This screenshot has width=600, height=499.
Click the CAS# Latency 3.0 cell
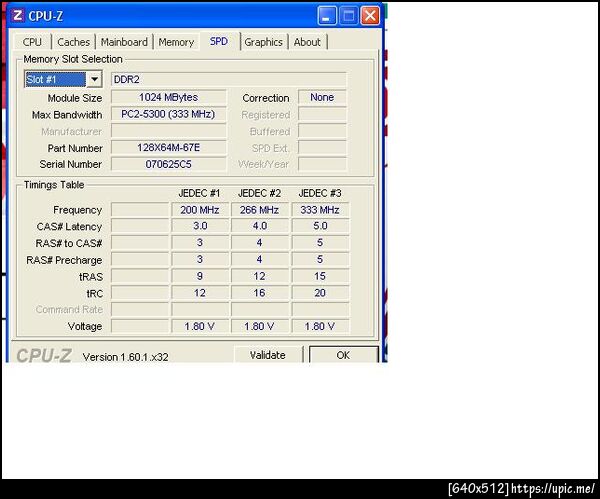pyautogui.click(x=200, y=226)
